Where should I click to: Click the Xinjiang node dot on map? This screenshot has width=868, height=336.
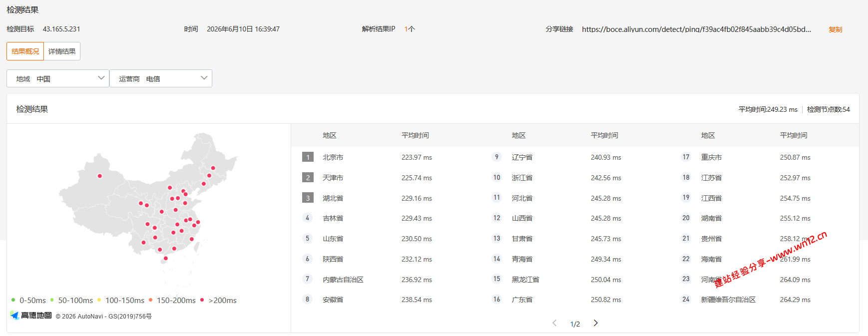pos(100,176)
